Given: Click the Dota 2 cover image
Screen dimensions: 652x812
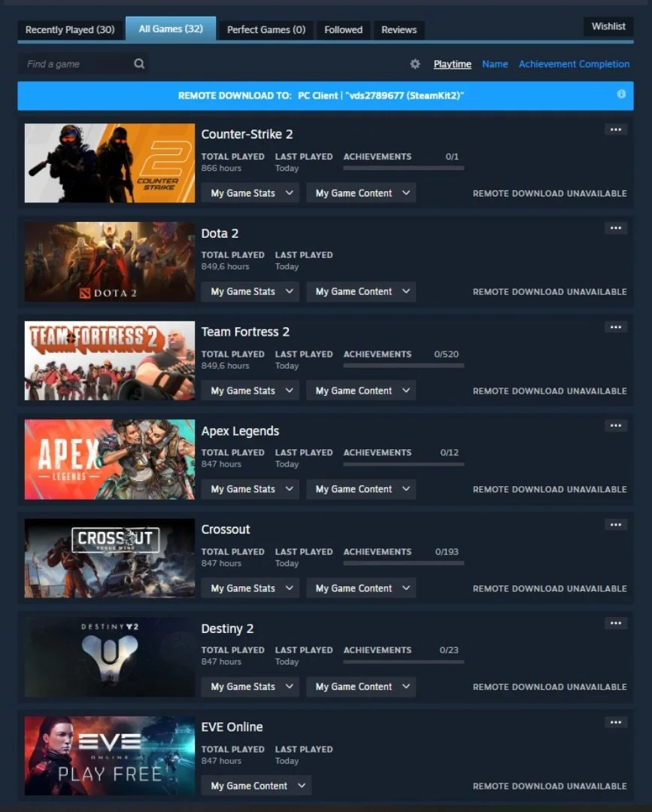Looking at the screenshot, I should click(110, 262).
